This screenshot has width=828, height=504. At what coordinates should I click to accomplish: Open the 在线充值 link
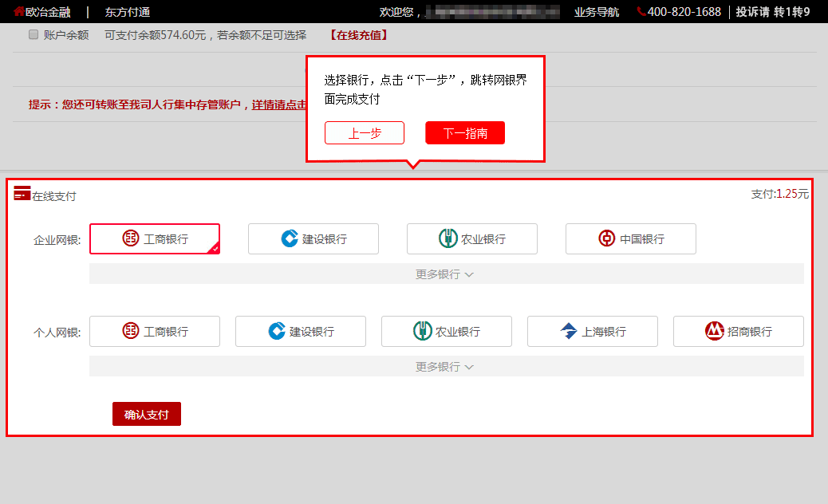(x=359, y=35)
